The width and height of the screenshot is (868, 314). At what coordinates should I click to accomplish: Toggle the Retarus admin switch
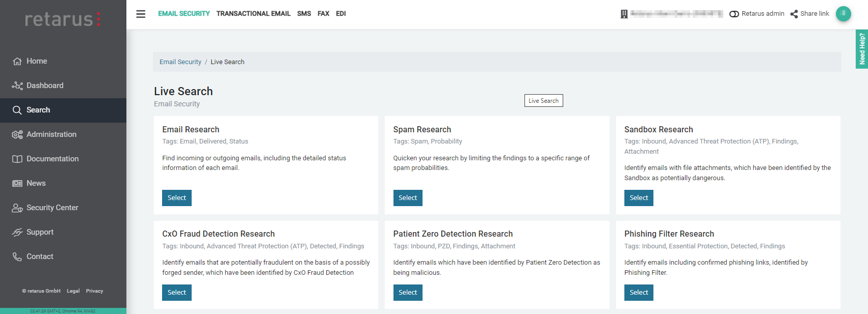click(734, 14)
